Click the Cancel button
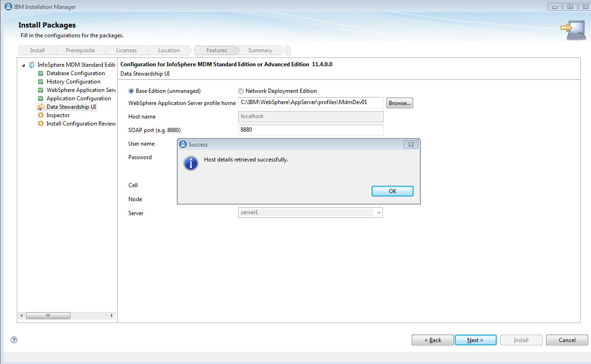Screen dimensions: 591x364 pos(567,340)
